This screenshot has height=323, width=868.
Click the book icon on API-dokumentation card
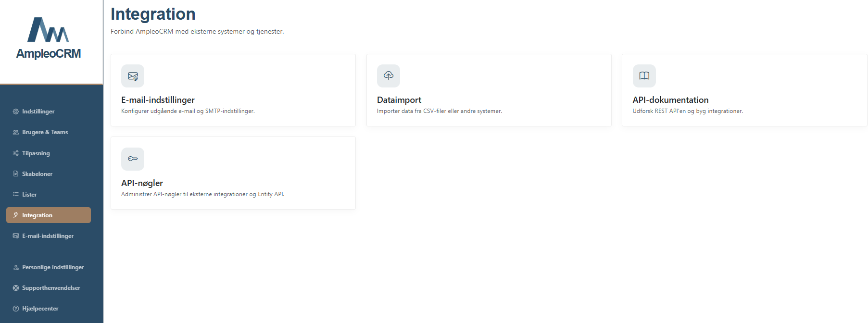(644, 76)
